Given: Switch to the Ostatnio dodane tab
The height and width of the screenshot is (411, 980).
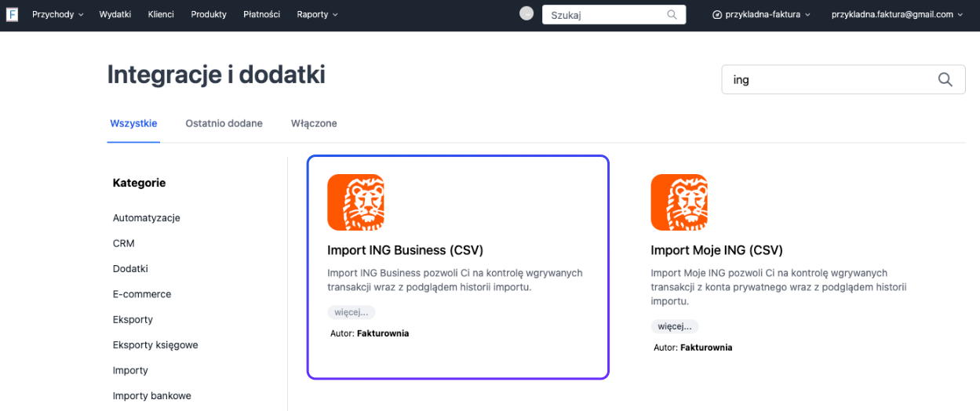Looking at the screenshot, I should [224, 123].
